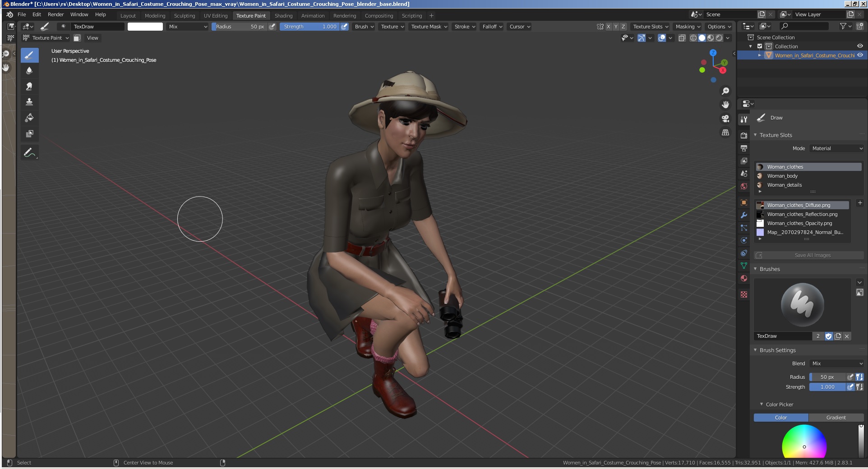
Task: Open the Object Data properties tab
Action: tap(744, 266)
